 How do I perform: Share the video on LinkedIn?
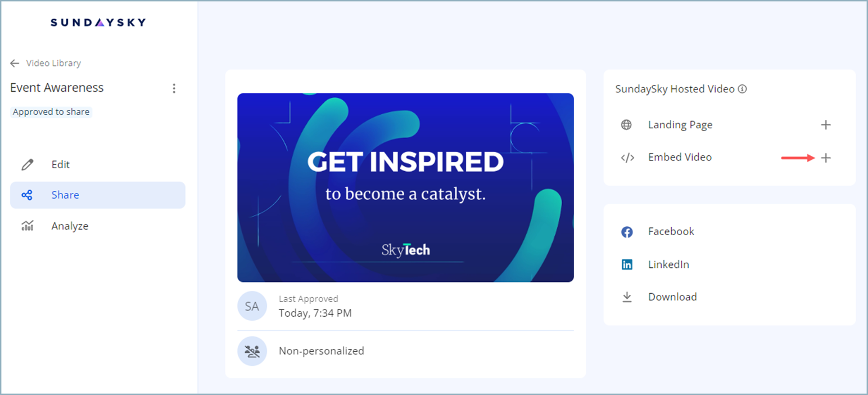pyautogui.click(x=668, y=264)
